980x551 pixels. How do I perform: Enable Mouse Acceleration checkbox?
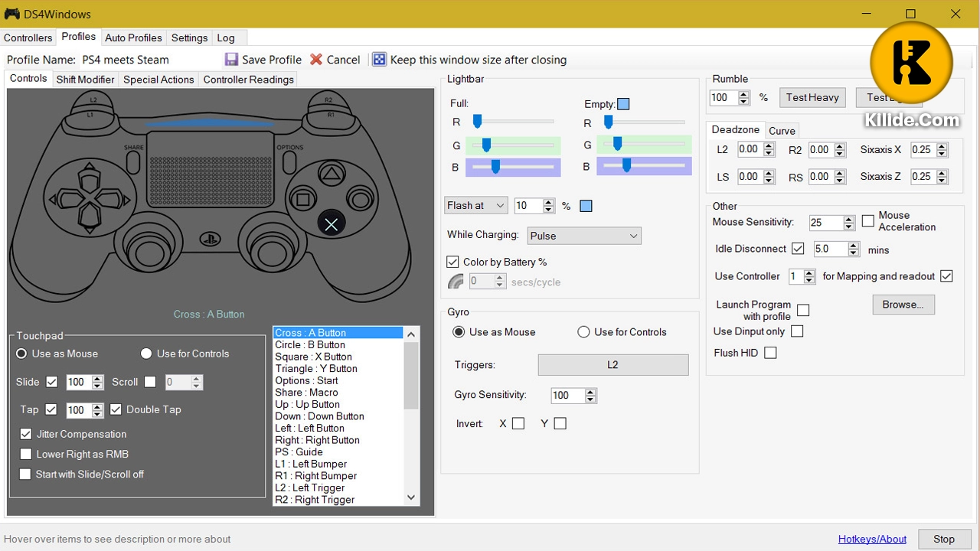pyautogui.click(x=867, y=221)
